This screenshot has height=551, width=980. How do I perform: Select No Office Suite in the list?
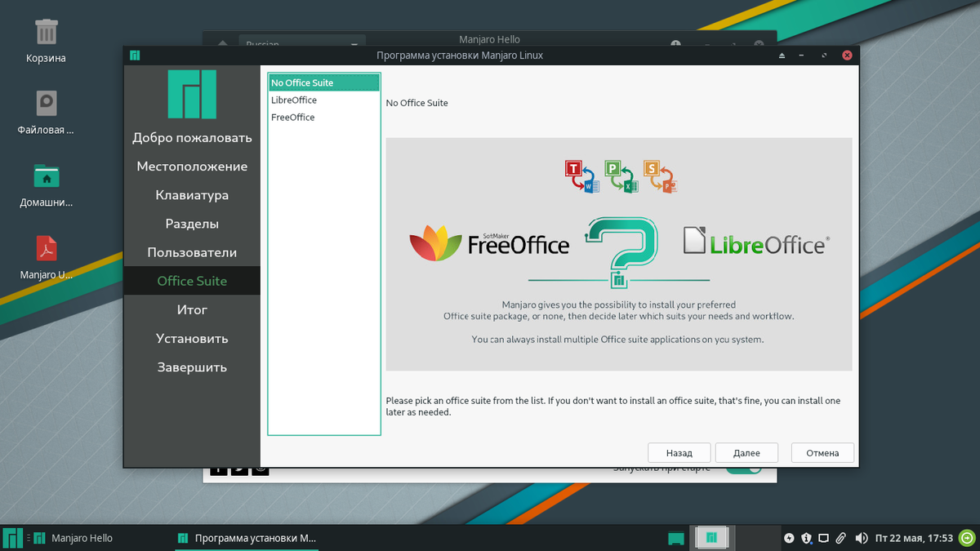324,82
